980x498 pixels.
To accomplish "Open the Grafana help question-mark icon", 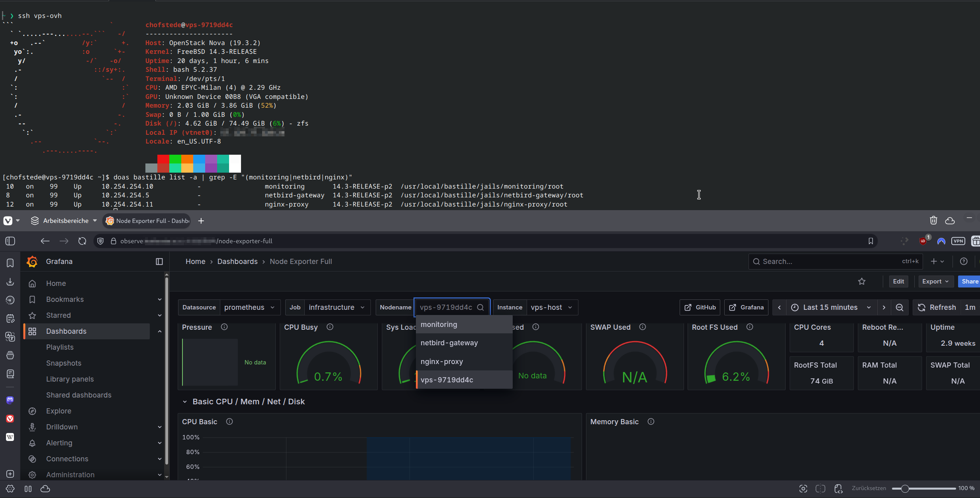I will click(964, 262).
